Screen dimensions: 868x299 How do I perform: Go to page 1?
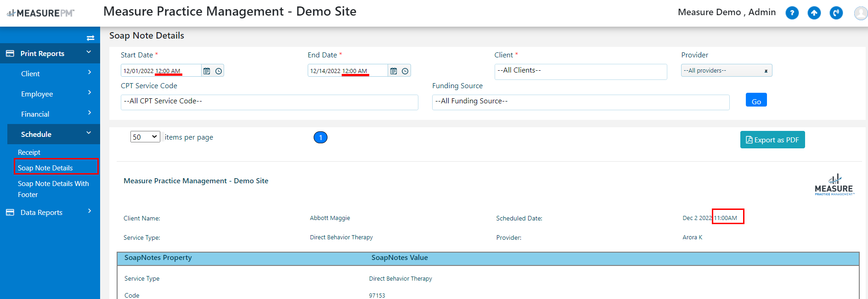point(321,137)
